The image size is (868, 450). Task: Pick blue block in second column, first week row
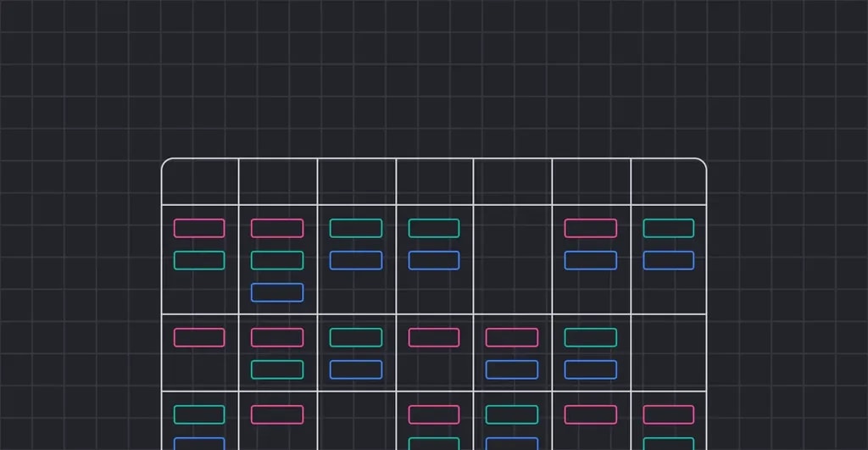(277, 292)
